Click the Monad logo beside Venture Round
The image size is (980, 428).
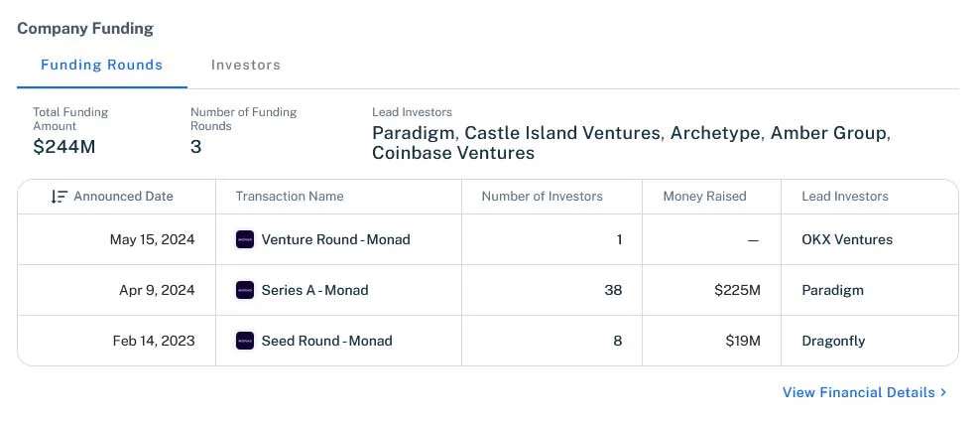pyautogui.click(x=245, y=239)
